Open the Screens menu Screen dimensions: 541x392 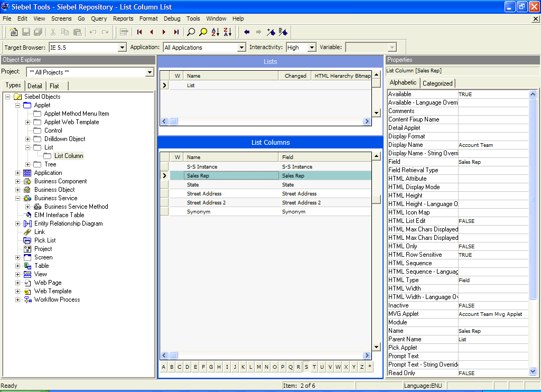point(61,18)
